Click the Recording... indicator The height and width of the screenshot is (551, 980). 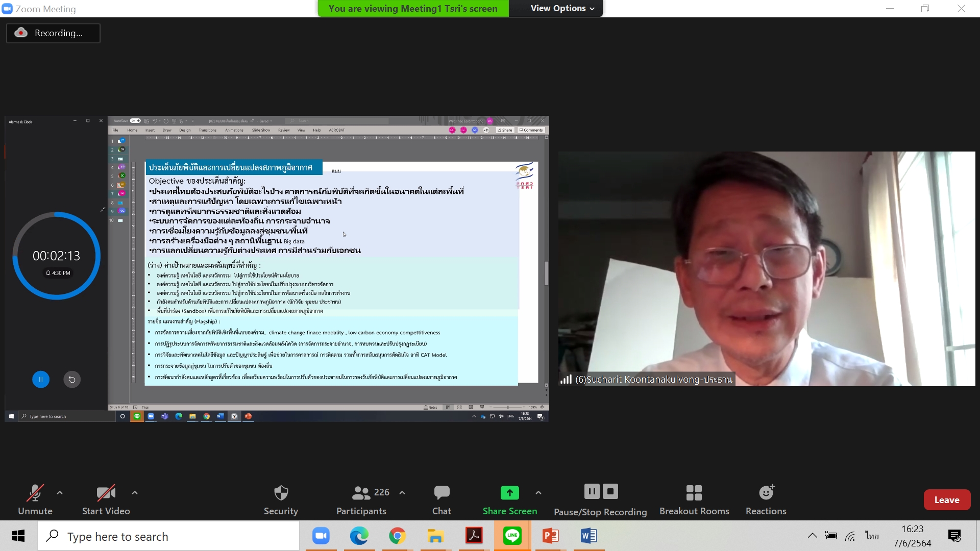tap(53, 33)
